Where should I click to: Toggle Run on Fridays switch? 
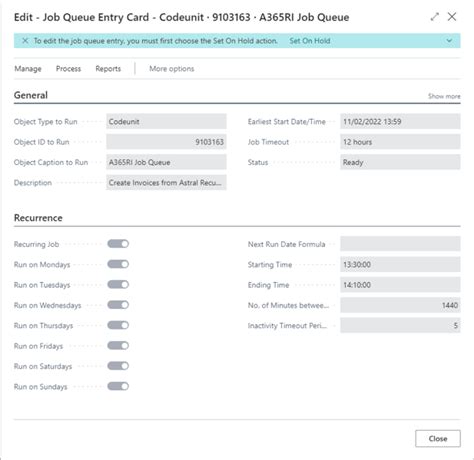(118, 346)
